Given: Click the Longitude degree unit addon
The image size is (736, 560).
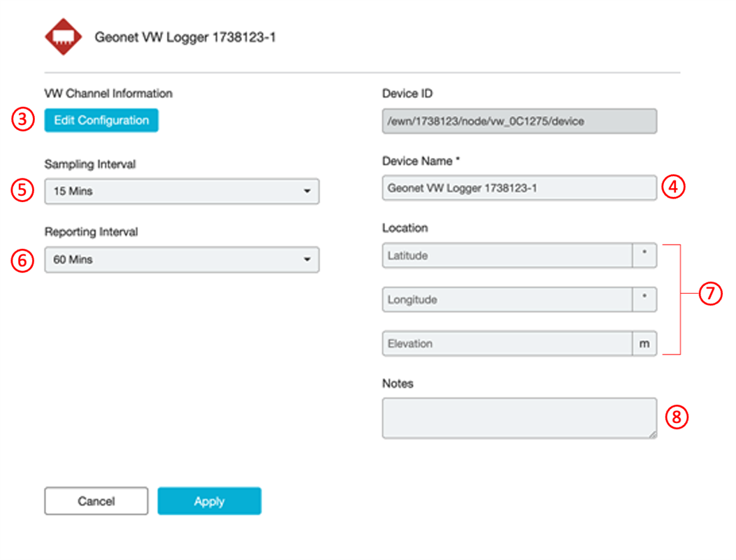Looking at the screenshot, I should (x=644, y=299).
